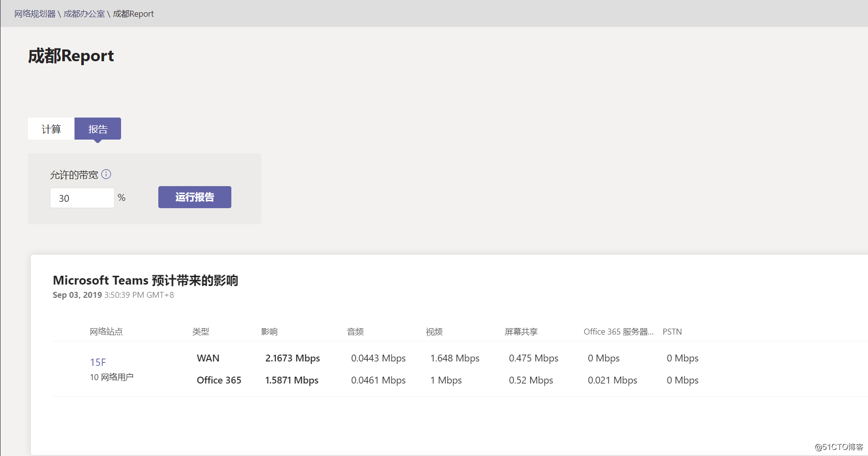This screenshot has width=868, height=456.
Task: Select the 10 网络用户 text
Action: click(112, 377)
